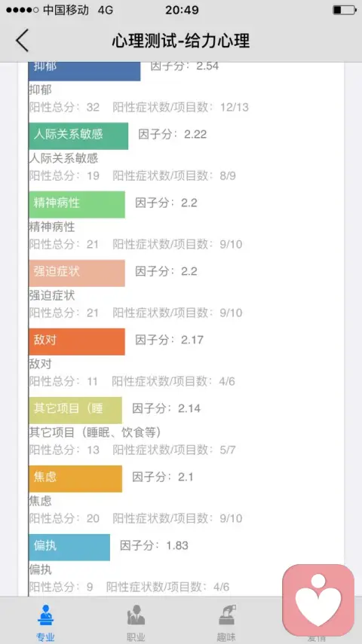Screen dimensions: 362x644
Task: Select the 精神病性 light green bar
Action: 77,205
